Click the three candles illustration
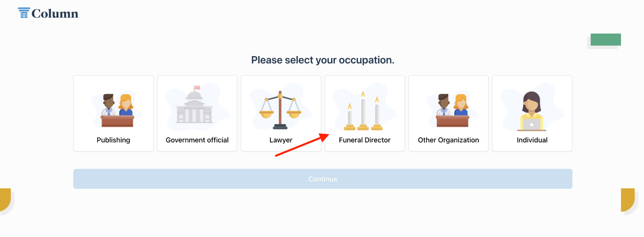Image resolution: width=644 pixels, height=237 pixels. pos(363,111)
